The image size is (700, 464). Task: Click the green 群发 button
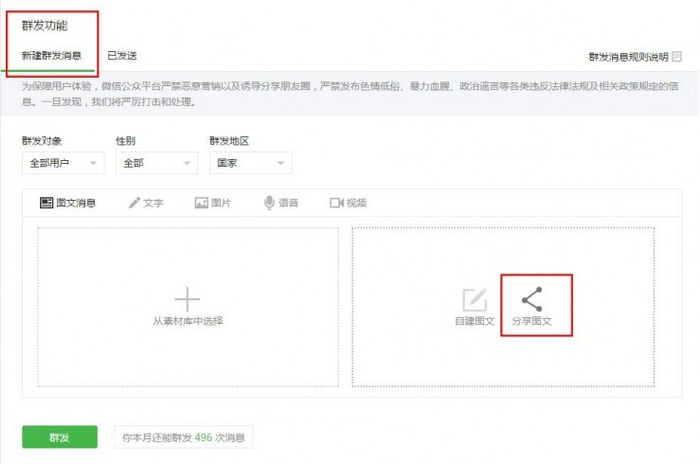click(60, 437)
